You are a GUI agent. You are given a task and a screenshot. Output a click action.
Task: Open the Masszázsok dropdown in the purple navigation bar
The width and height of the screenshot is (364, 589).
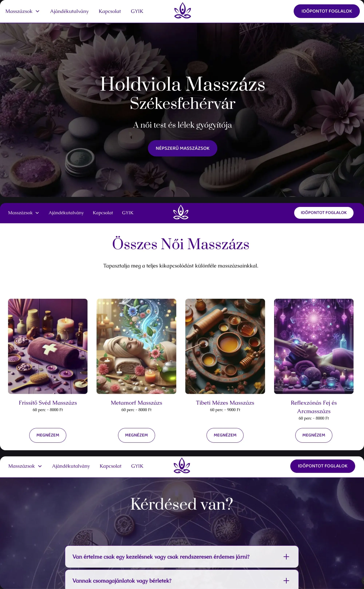pyautogui.click(x=23, y=213)
